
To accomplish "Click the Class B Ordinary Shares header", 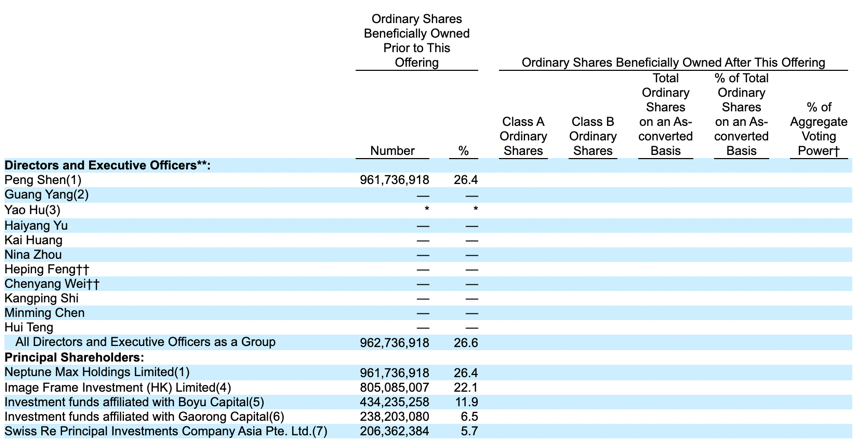I will (x=592, y=136).
